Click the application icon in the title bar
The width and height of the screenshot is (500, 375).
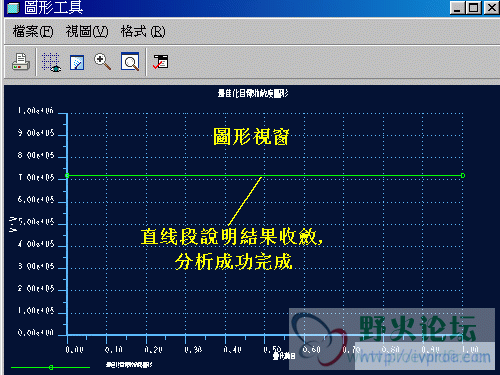[x=13, y=7]
